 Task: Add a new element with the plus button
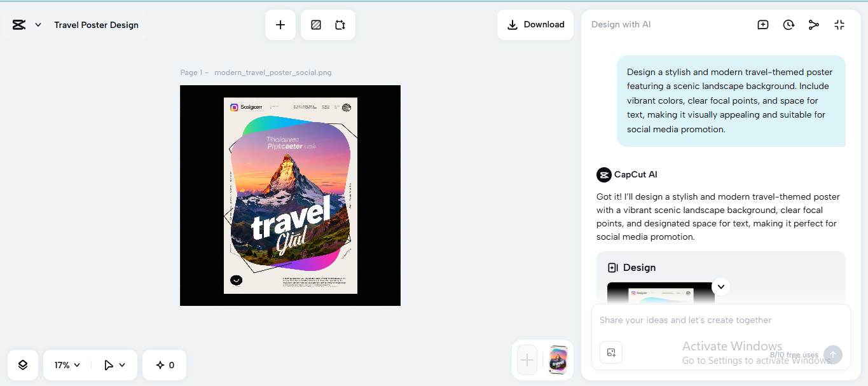(x=280, y=25)
